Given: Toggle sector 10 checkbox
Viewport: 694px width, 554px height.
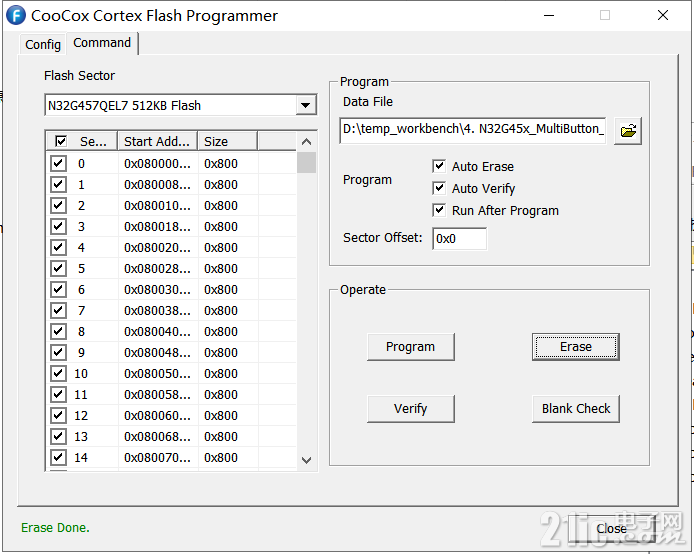Looking at the screenshot, I should point(58,373).
